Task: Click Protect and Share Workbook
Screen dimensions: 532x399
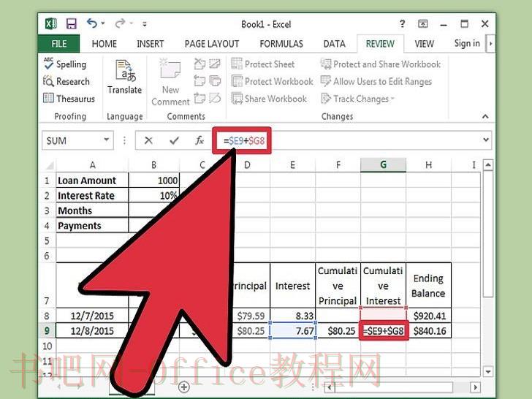Action: [381, 64]
